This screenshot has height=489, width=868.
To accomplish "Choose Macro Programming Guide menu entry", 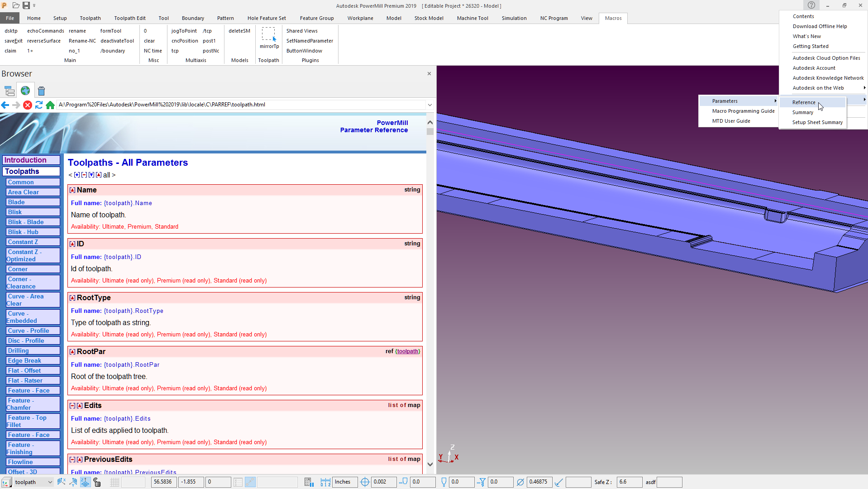I will (x=743, y=111).
